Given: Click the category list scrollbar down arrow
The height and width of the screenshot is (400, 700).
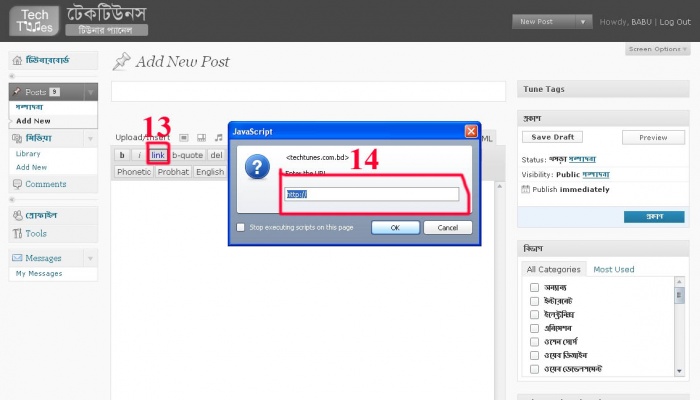Looking at the screenshot, I should 679,371.
